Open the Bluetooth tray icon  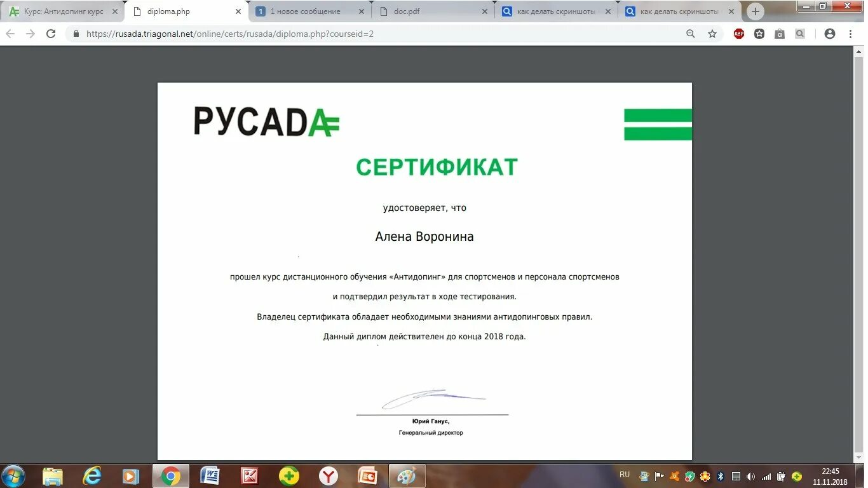[721, 477]
